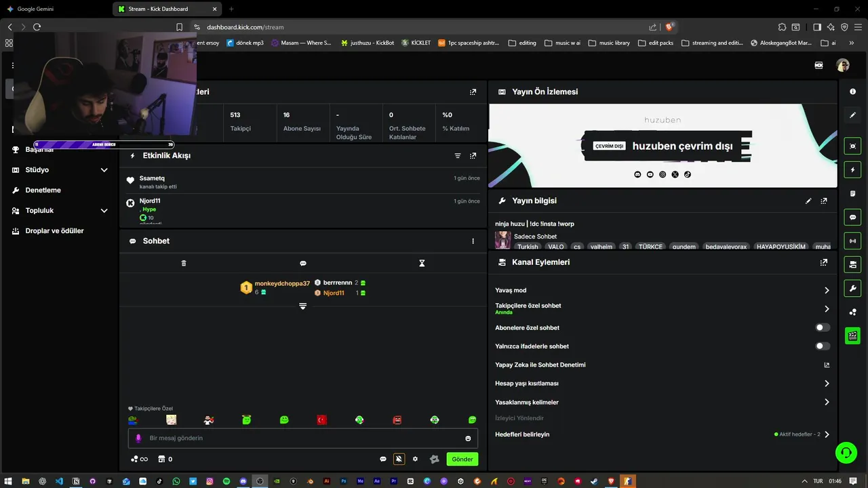Click the justhuzu - KickBot bookmark
The width and height of the screenshot is (868, 488).
coord(367,43)
